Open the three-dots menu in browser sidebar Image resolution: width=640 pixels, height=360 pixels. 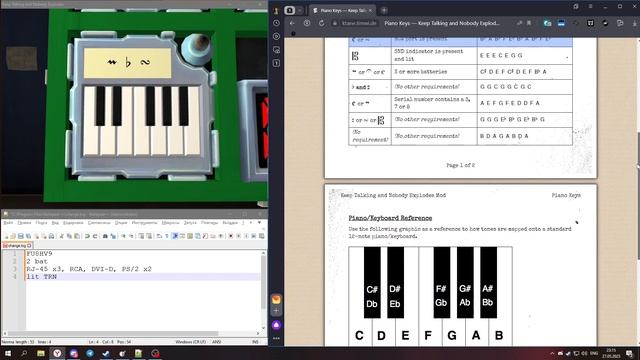click(x=276, y=338)
